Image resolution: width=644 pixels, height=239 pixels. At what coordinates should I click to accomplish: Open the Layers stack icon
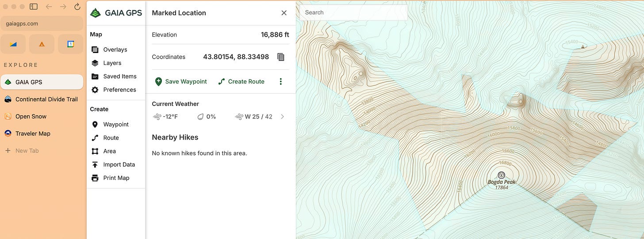click(95, 63)
